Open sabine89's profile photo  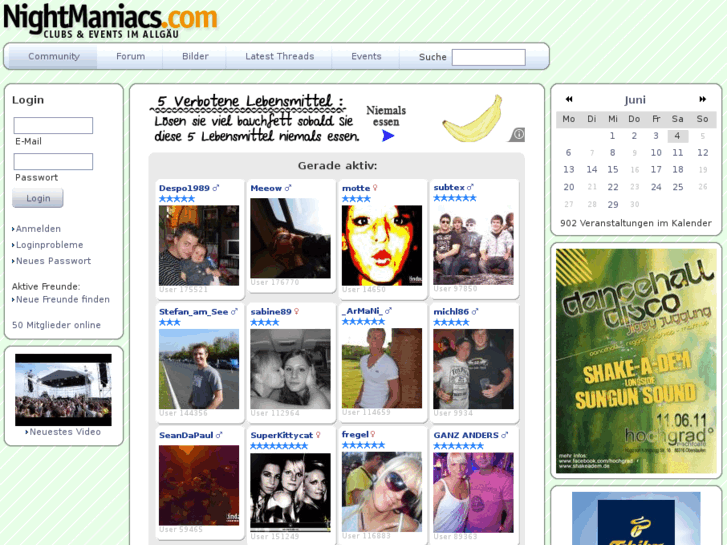pyautogui.click(x=290, y=369)
